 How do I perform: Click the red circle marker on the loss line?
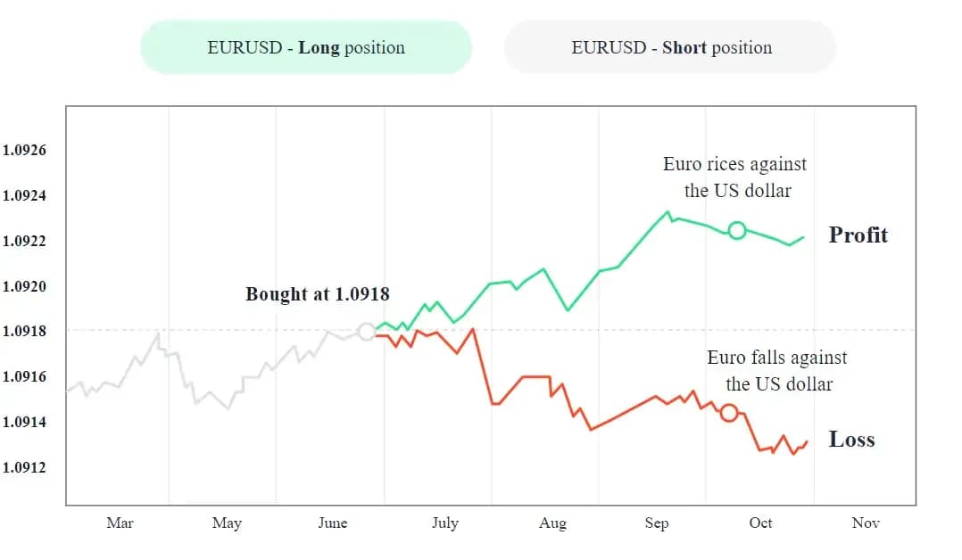tap(729, 413)
